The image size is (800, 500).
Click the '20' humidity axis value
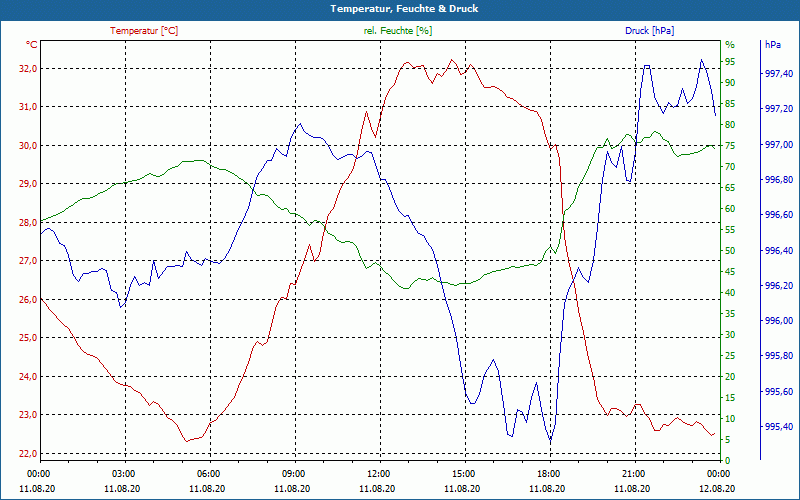(730, 377)
